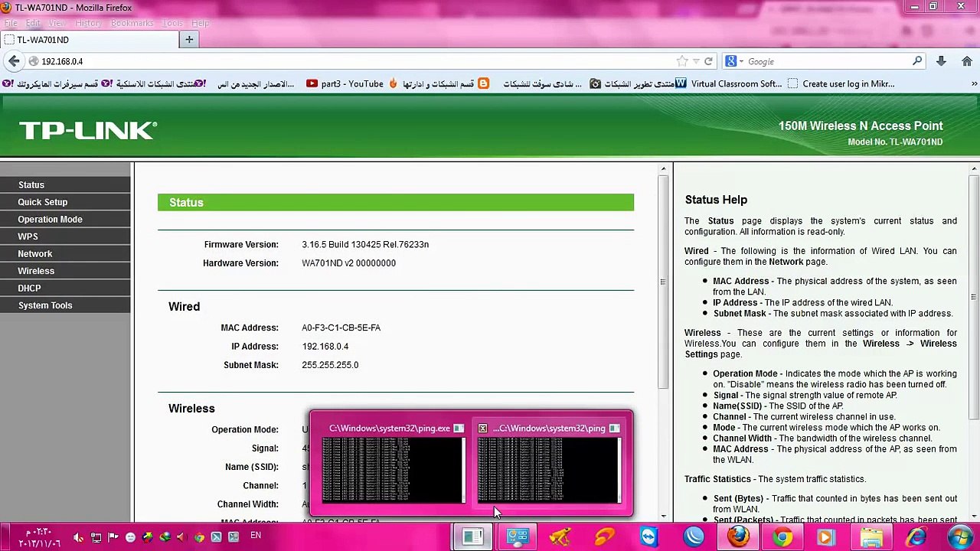The image size is (980, 551).
Task: Show more bookmarks chevron
Action: tap(974, 84)
